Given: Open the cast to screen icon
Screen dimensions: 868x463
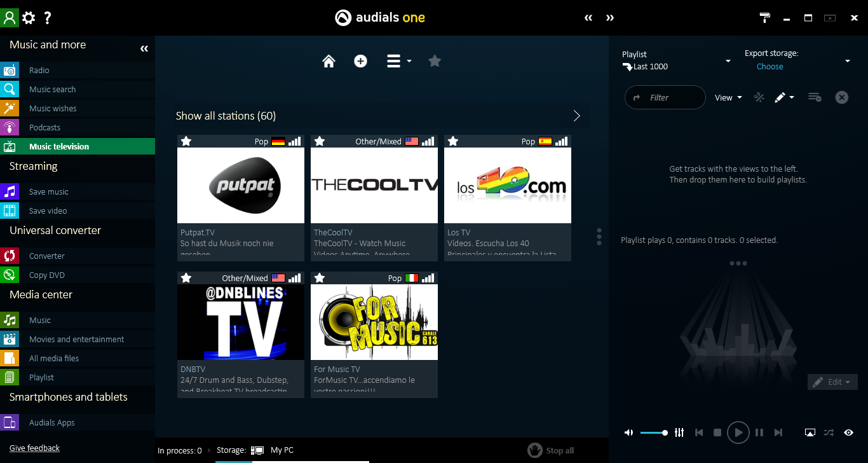Looking at the screenshot, I should tap(810, 432).
